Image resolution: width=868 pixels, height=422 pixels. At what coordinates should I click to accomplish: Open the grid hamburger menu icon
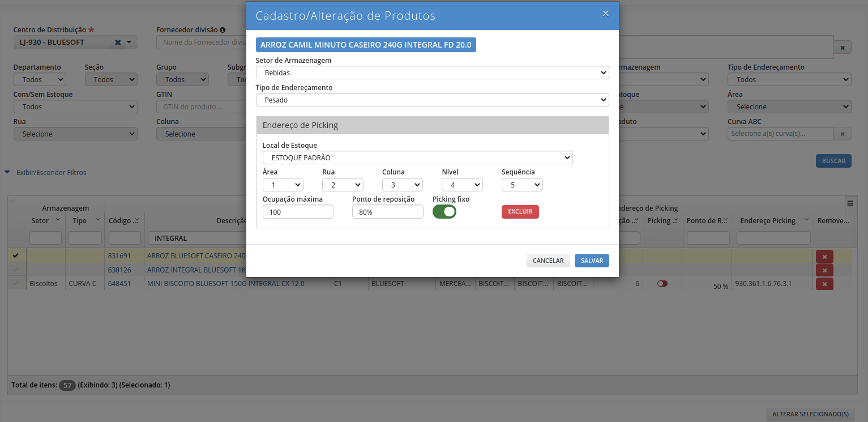pyautogui.click(x=850, y=203)
